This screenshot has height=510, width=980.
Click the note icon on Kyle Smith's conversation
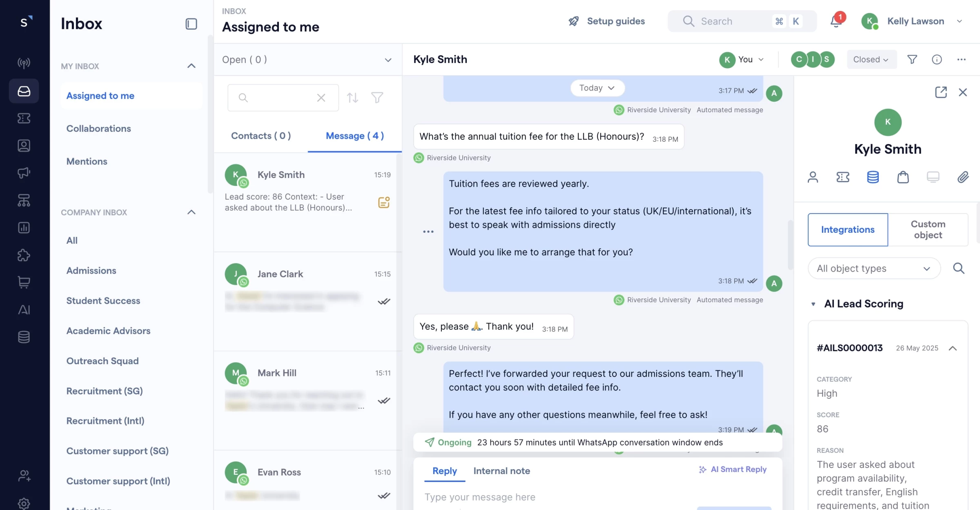384,202
